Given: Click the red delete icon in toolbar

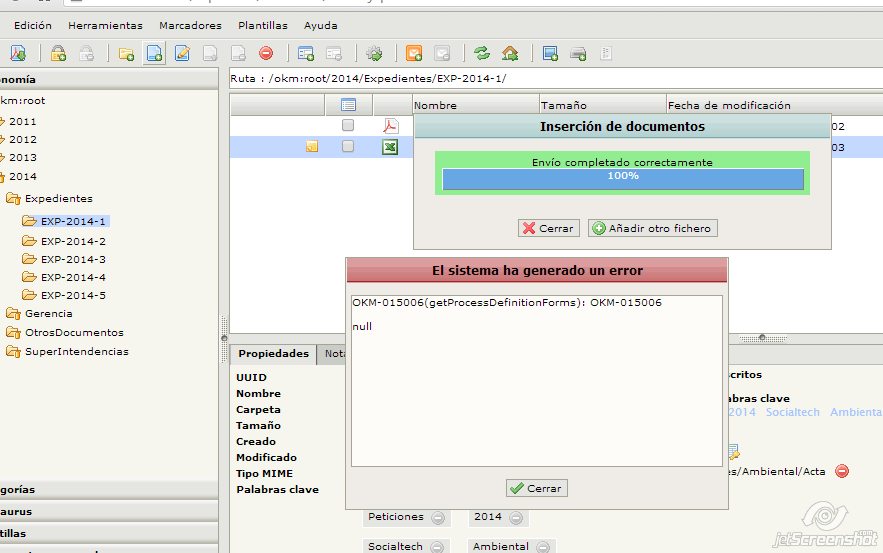Looking at the screenshot, I should 266,54.
